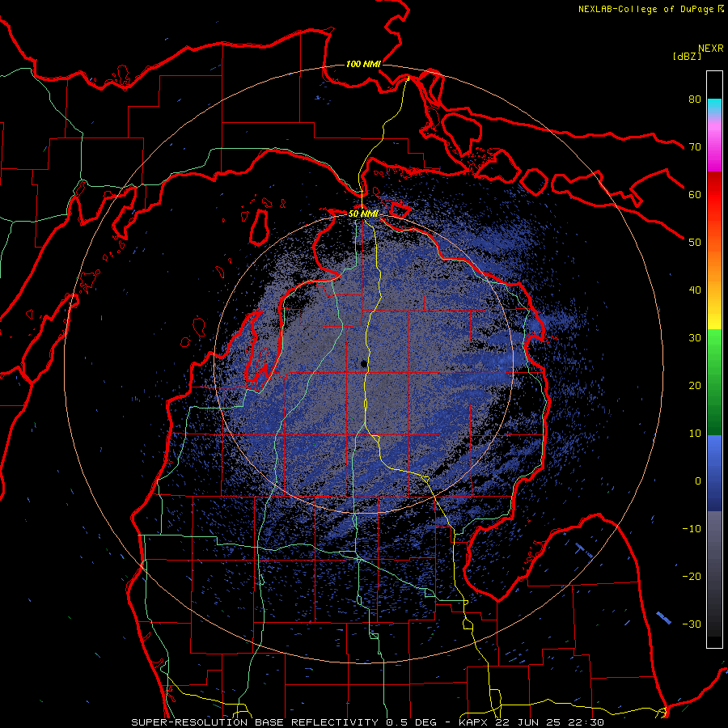
Task: Click SUPER-RESOLUTION BASE REFLECTIVITY in the caption
Action: pos(255,722)
